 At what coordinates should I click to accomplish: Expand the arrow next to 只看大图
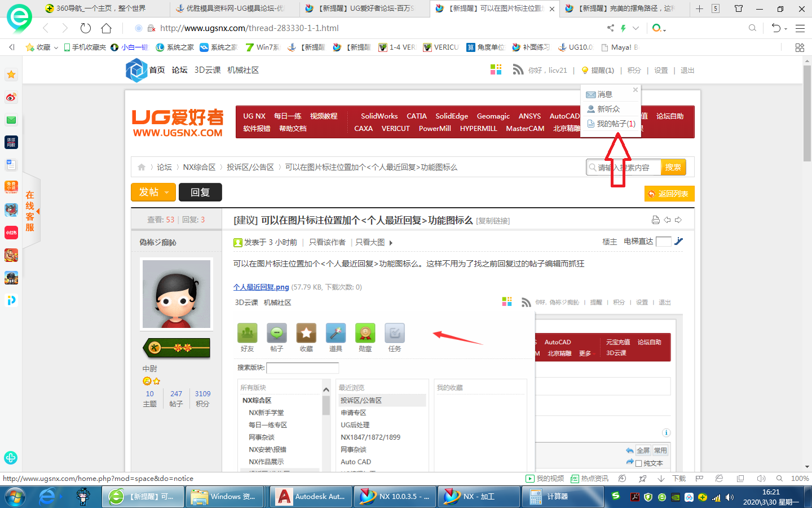pyautogui.click(x=391, y=243)
